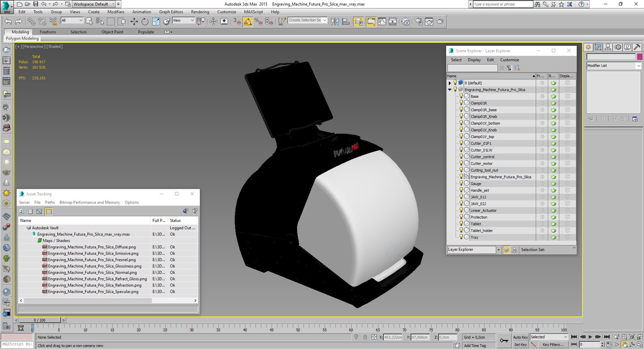This screenshot has width=644, height=349.
Task: Toggle the Auto Key button
Action: click(x=520, y=337)
